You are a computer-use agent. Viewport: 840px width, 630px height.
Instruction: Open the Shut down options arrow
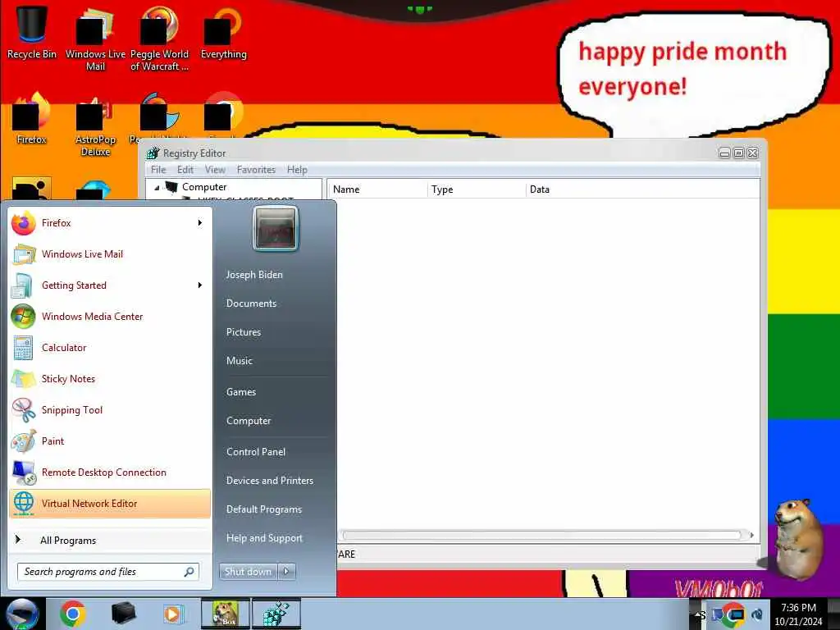point(286,572)
